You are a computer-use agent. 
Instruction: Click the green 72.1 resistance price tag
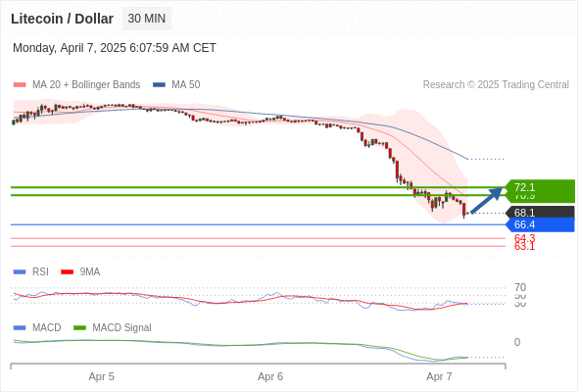(x=540, y=187)
